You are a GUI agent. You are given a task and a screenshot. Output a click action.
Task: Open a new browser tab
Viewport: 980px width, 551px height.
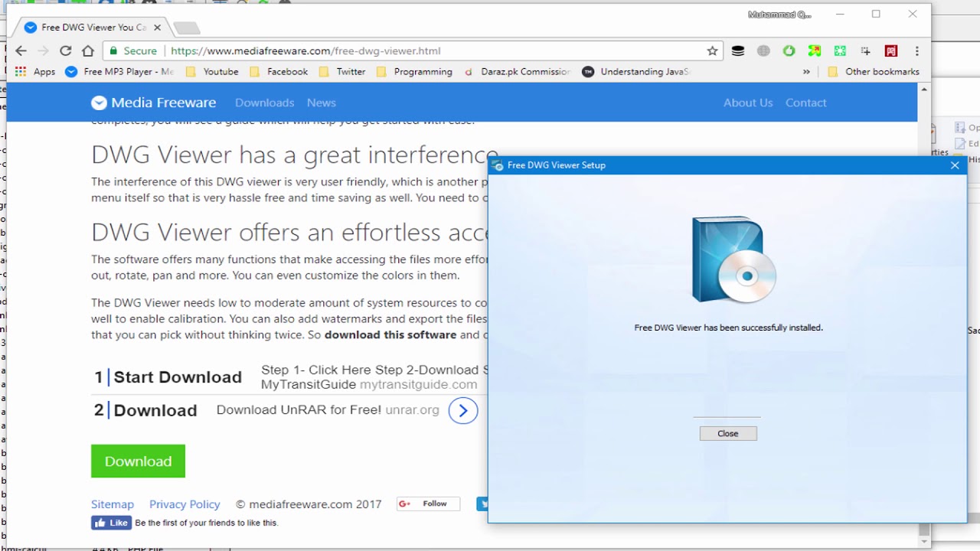click(x=186, y=28)
